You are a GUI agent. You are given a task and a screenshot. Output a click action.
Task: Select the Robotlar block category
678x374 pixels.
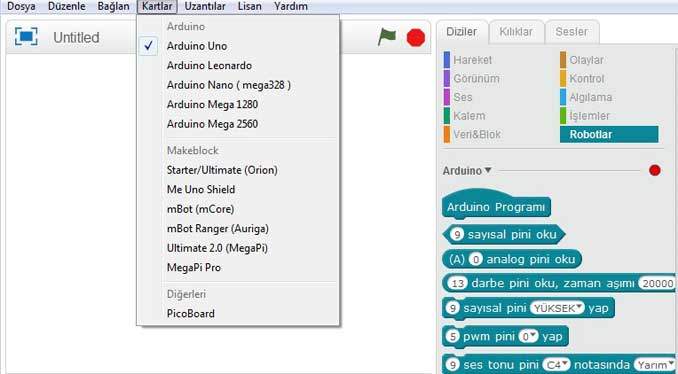[x=609, y=134]
